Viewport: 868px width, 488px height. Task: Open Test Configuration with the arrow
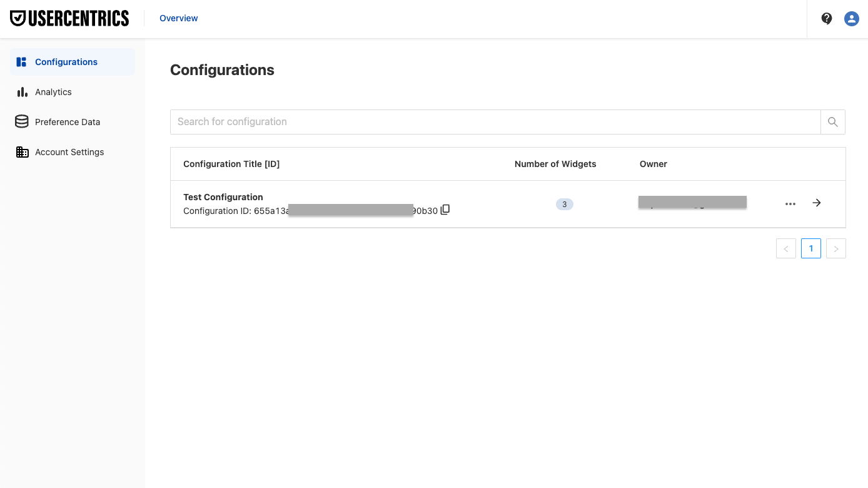pyautogui.click(x=817, y=203)
